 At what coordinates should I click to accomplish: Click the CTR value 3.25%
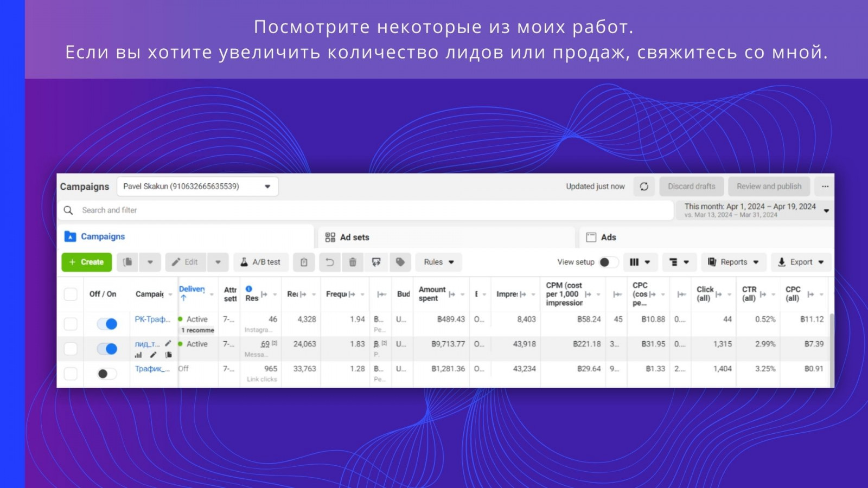point(765,369)
